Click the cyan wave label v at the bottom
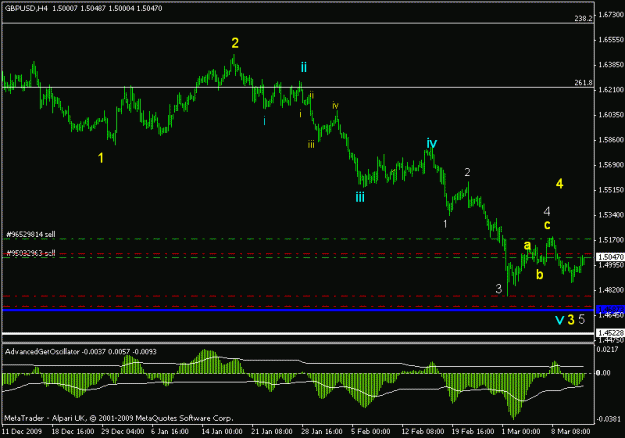625x438 pixels. pyautogui.click(x=560, y=320)
